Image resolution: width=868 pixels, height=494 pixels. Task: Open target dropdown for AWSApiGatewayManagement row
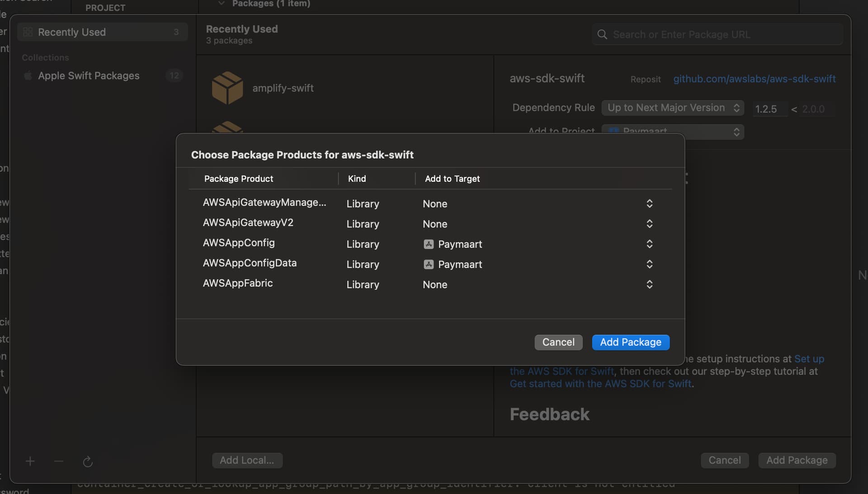point(649,204)
